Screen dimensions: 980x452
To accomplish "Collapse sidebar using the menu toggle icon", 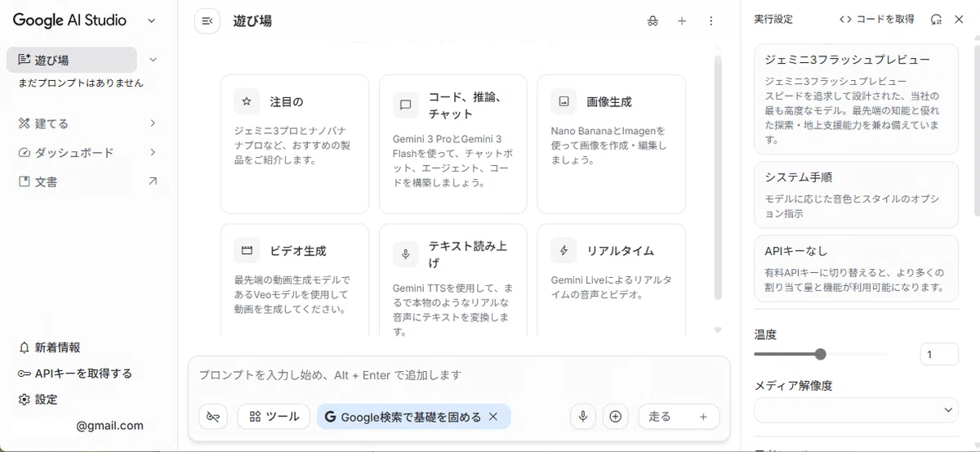I will click(x=207, y=21).
